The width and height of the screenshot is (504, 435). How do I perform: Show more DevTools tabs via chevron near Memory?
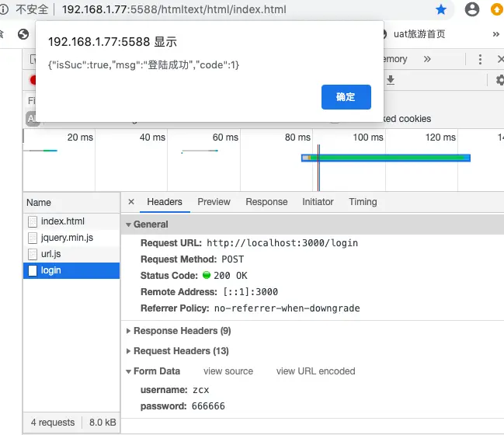[427, 59]
